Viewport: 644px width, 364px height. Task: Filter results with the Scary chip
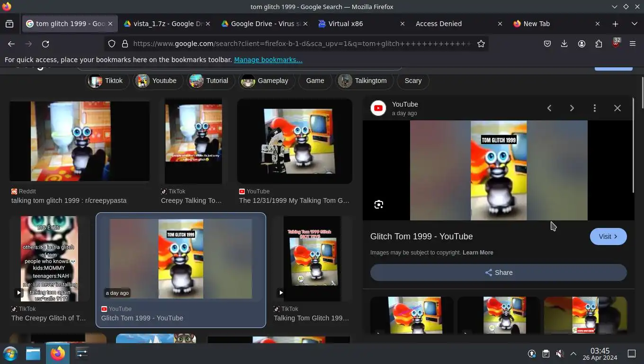click(413, 81)
